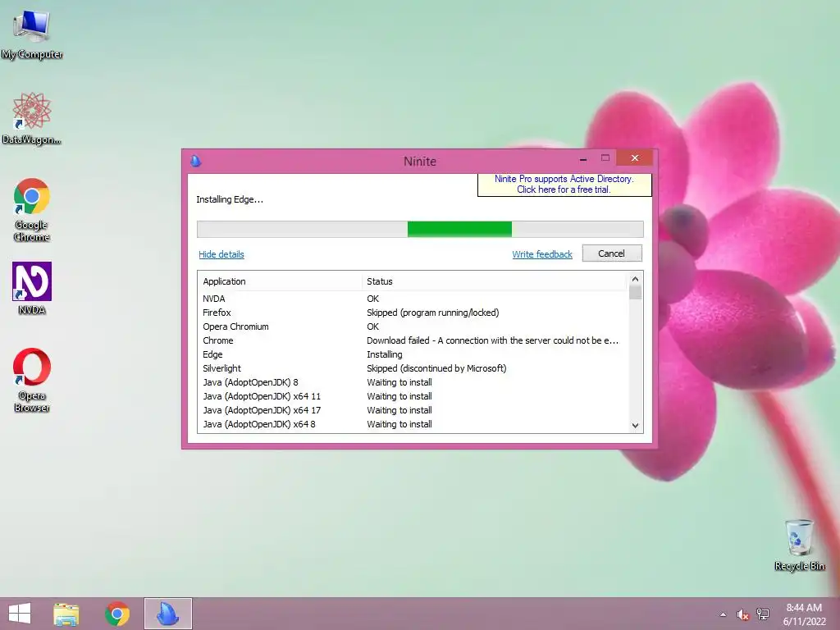
Task: Open the DataWagon desktop shortcut
Action: pyautogui.click(x=32, y=118)
